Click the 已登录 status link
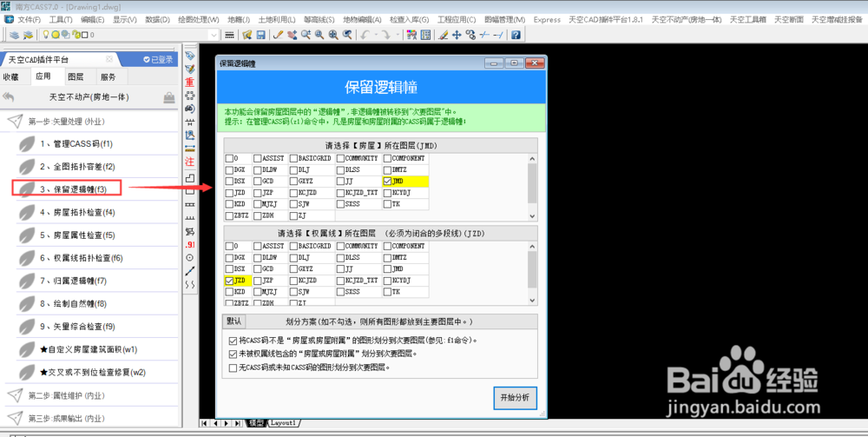This screenshot has height=437, width=868. click(158, 59)
